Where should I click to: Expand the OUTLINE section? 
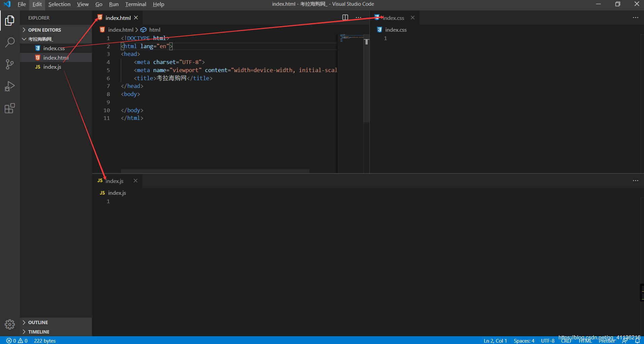pyautogui.click(x=56, y=322)
